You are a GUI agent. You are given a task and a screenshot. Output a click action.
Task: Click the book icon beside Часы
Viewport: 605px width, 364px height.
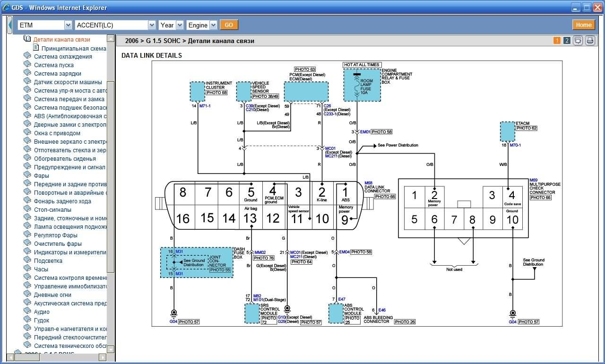27,269
